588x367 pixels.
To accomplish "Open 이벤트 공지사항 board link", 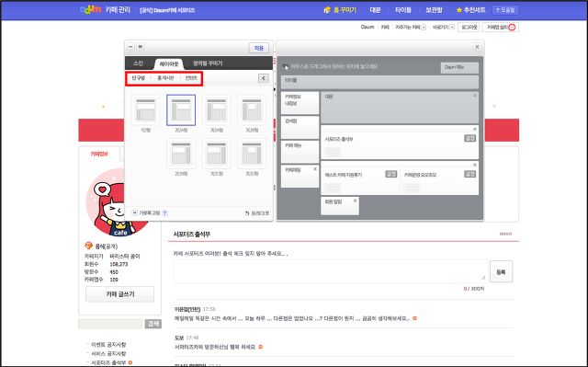I will tap(108, 345).
